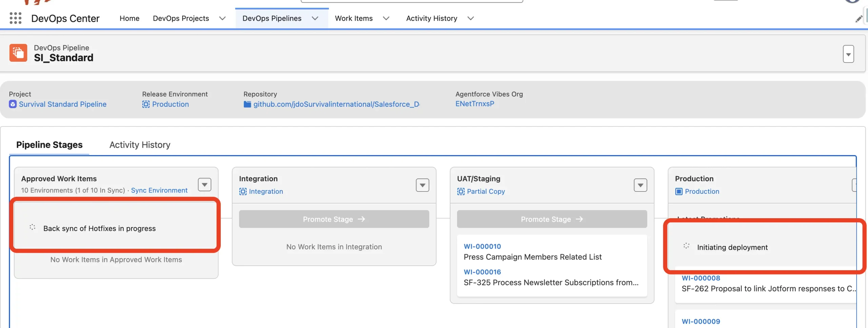868x328 pixels.
Task: Click the orange DevOps Pipeline record icon
Action: [18, 53]
